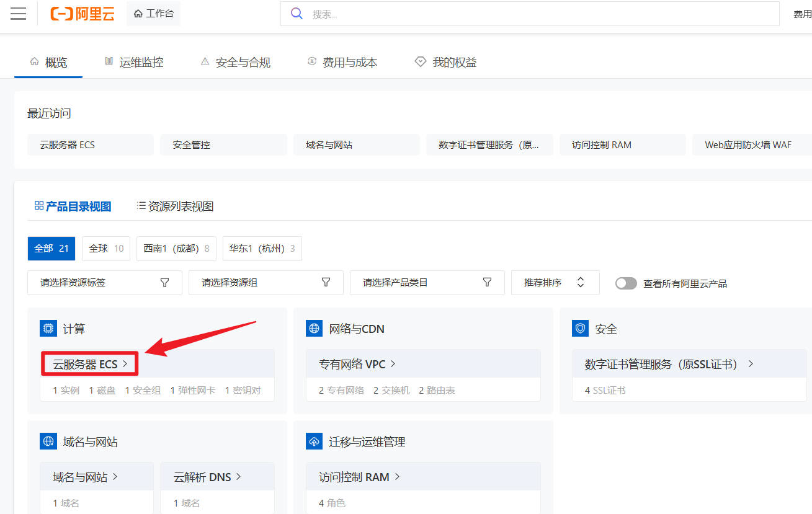Viewport: 812px width, 514px height.
Task: Click the Alibaba Cloud logo
Action: (83, 14)
